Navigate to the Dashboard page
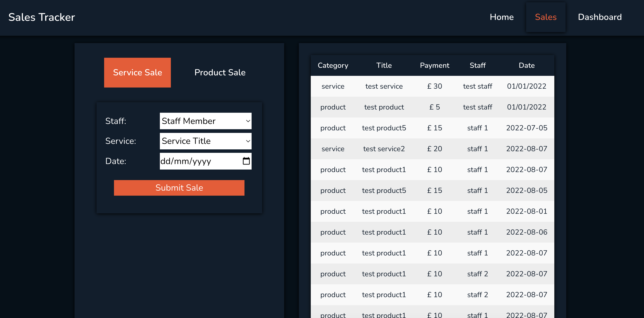644x318 pixels. coord(600,17)
